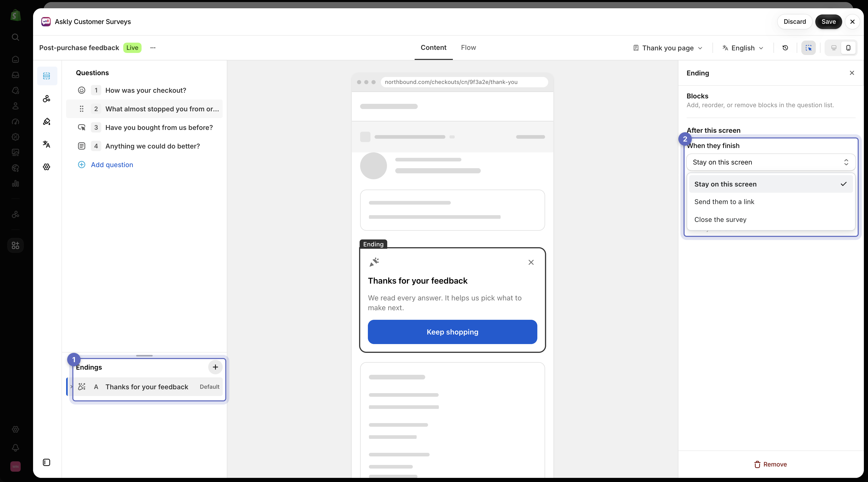
Task: Dismiss the survey preview card with X
Action: [x=531, y=262]
